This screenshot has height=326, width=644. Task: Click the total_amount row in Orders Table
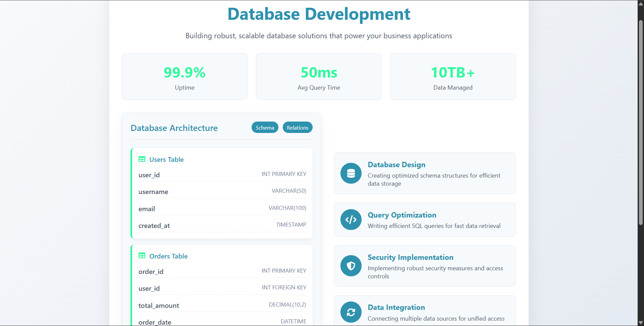(222, 305)
